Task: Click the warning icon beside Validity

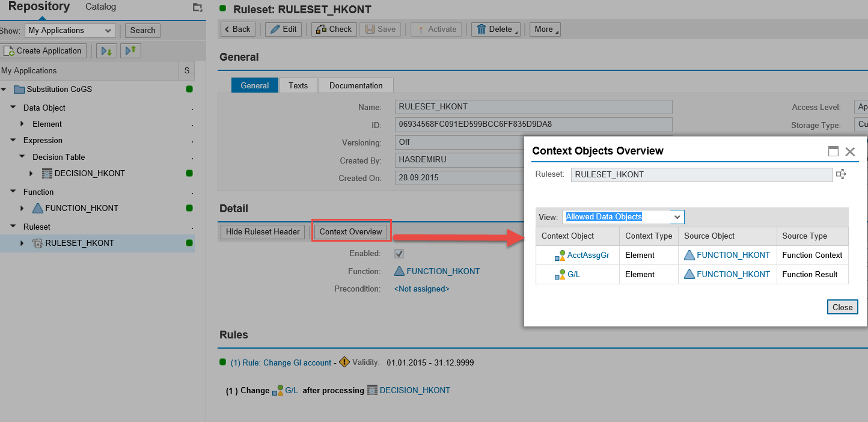Action: [344, 362]
